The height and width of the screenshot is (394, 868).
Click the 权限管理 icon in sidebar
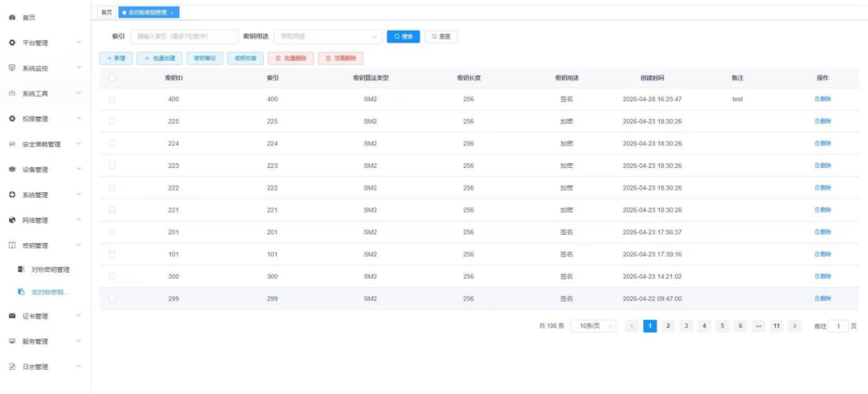(x=12, y=118)
